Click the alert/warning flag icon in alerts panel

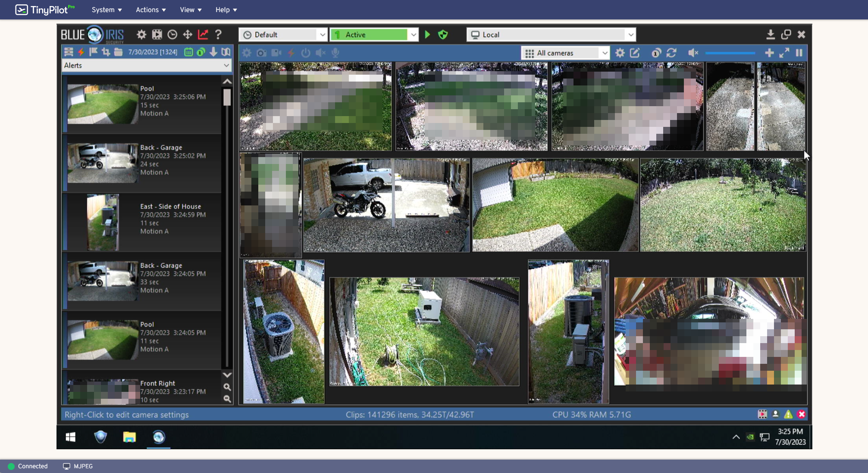(93, 52)
